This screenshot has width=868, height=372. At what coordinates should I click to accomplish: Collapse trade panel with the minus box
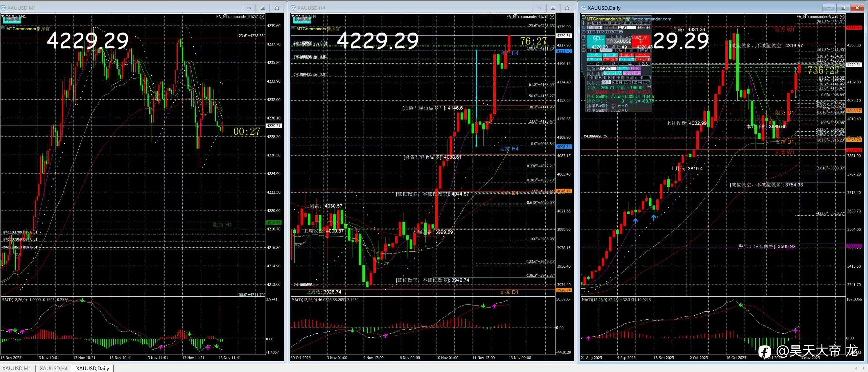(x=649, y=87)
